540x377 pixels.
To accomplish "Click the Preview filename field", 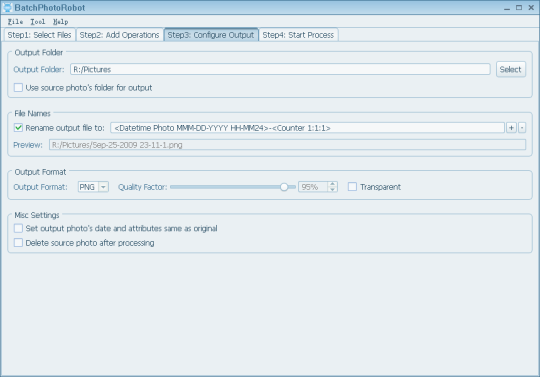I will click(x=287, y=145).
